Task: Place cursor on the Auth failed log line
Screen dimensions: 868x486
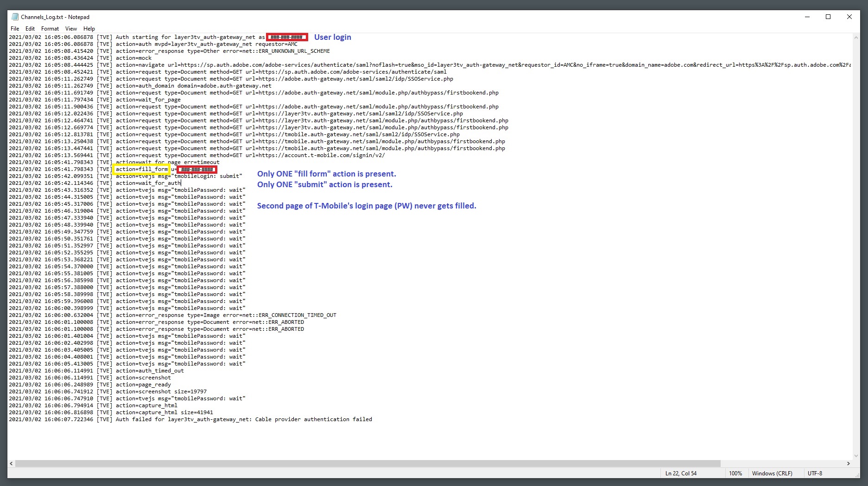Action: point(243,419)
